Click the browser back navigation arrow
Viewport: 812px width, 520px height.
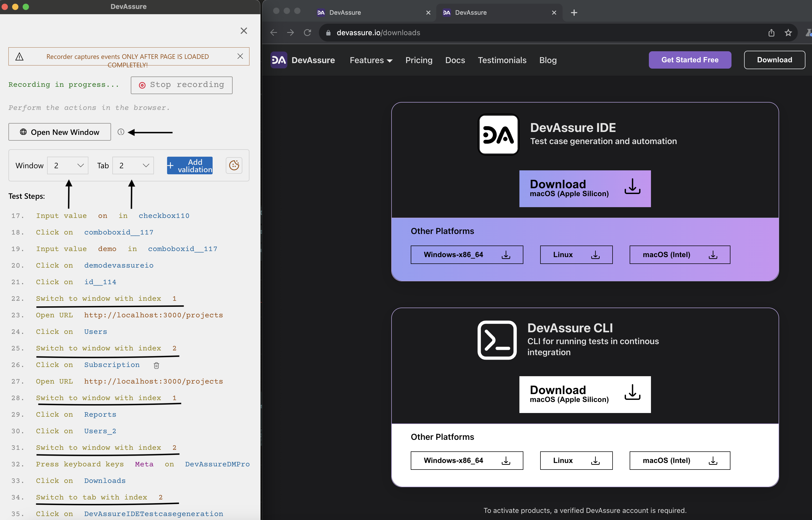pyautogui.click(x=274, y=32)
